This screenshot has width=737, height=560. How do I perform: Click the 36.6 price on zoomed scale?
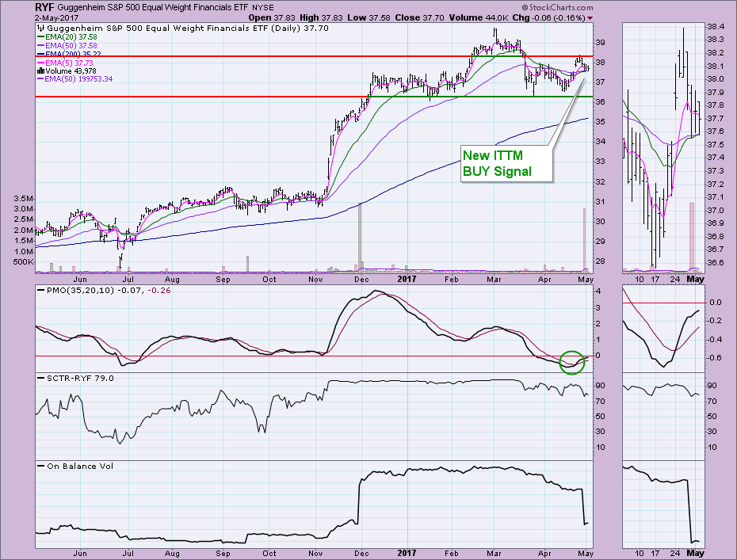716,263
